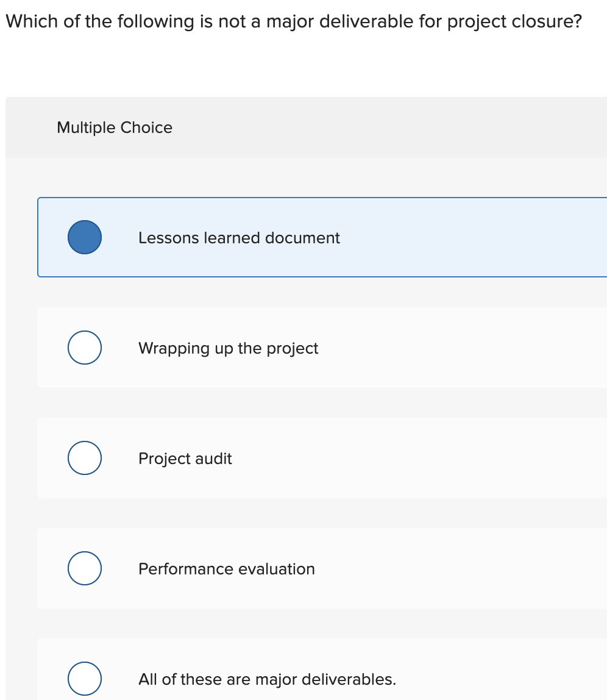Click the question text about project closure
The width and height of the screenshot is (607, 700).
click(x=293, y=22)
